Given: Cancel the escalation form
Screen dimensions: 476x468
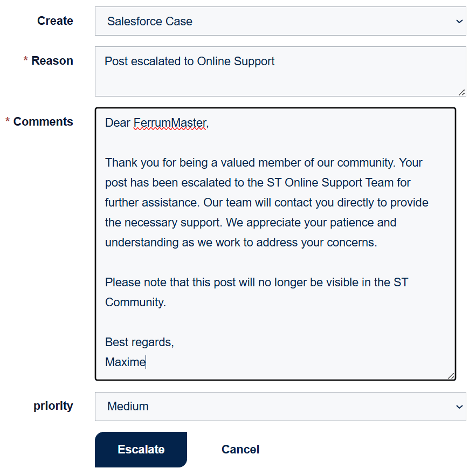Looking at the screenshot, I should 240,450.
